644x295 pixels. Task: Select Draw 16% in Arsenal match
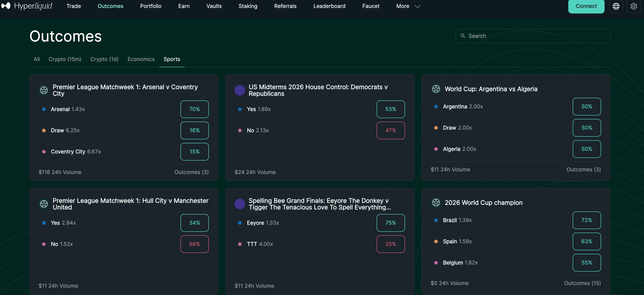[x=194, y=130]
